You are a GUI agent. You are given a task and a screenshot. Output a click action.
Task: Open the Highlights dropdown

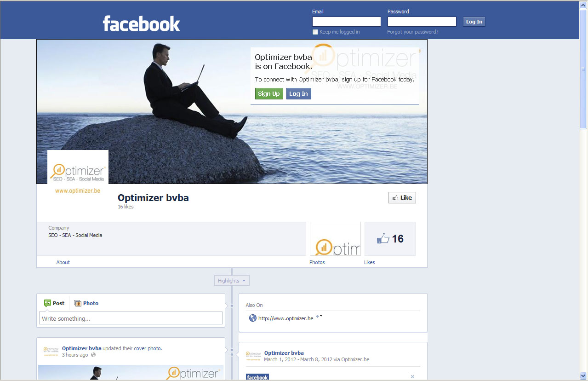click(x=232, y=281)
